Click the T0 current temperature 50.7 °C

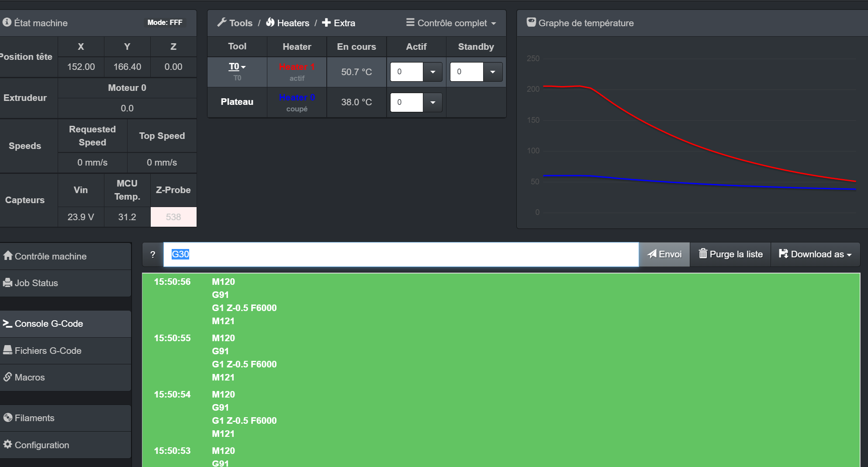[x=356, y=72]
